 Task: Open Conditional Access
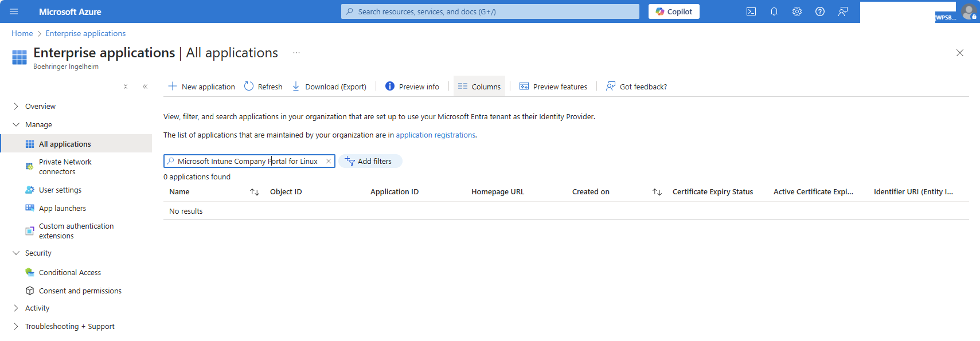(70, 273)
